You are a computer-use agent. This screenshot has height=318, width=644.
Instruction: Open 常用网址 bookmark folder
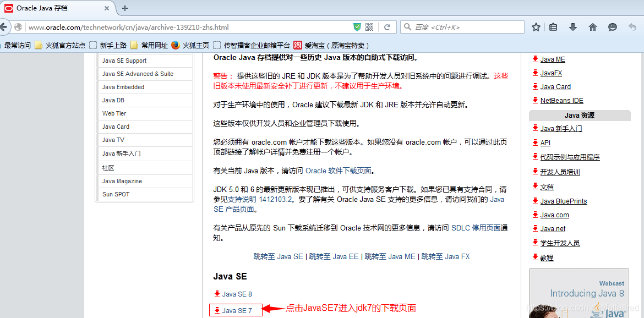149,45
